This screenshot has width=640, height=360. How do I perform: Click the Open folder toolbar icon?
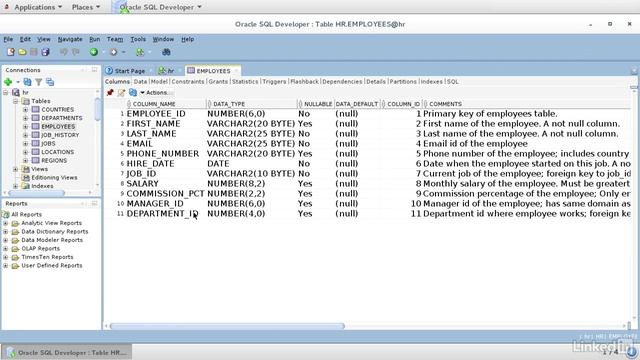tap(22, 52)
